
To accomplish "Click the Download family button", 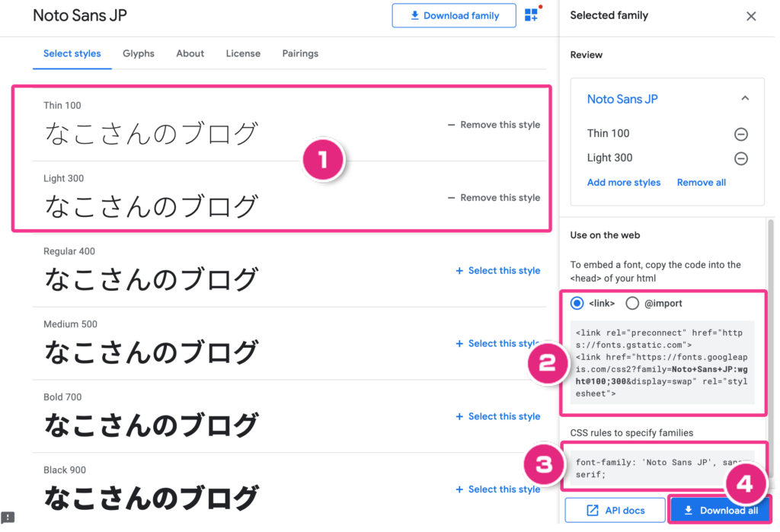I will coord(454,15).
